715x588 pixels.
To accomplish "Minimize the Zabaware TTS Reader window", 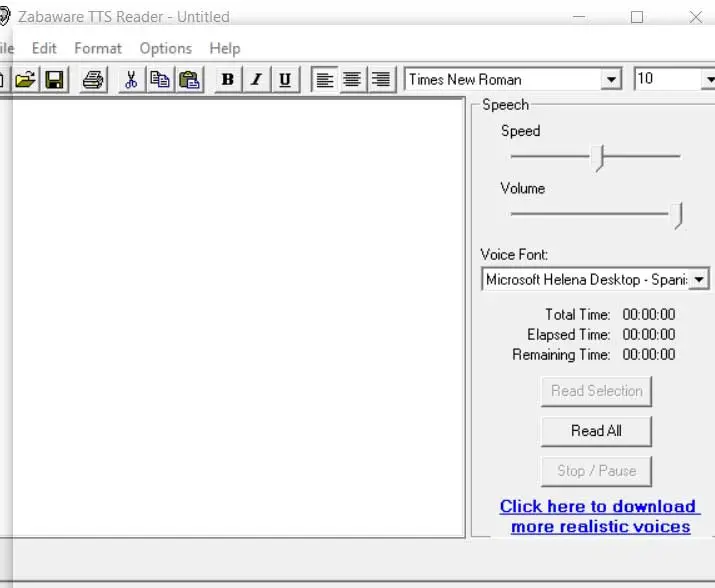I will click(579, 17).
